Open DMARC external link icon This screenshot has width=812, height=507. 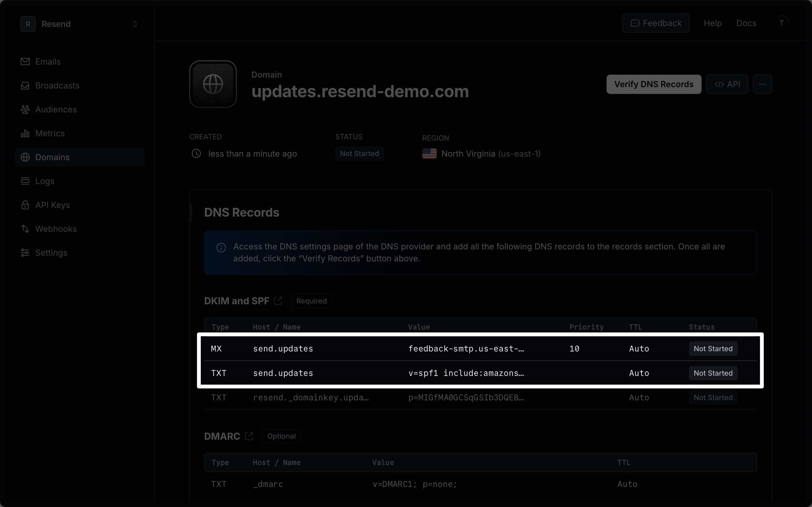click(249, 436)
